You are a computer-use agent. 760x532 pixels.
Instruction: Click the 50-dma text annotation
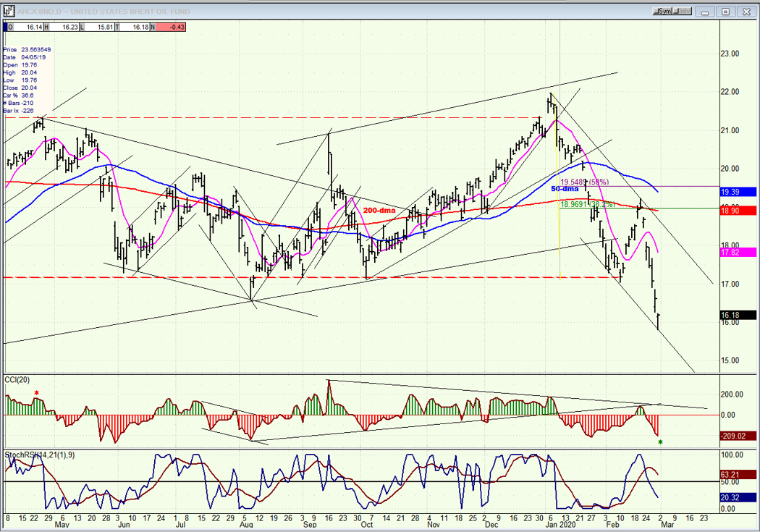[565, 188]
